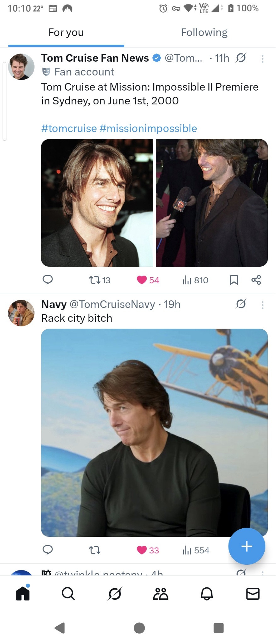
Task: Open the left close-up premiere photo
Action: [97, 203]
